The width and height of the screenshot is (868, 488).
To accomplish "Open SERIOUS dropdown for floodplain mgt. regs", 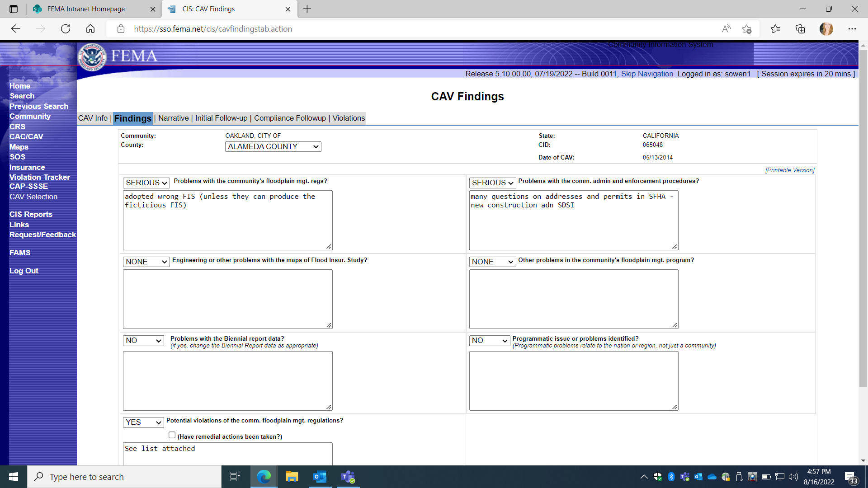I will click(x=146, y=183).
